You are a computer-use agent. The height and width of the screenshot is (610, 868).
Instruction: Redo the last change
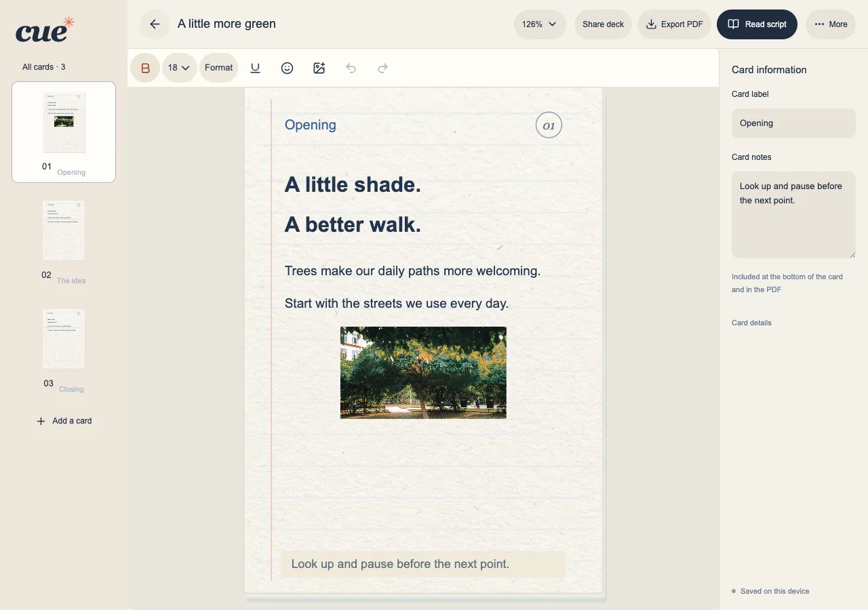click(x=382, y=68)
